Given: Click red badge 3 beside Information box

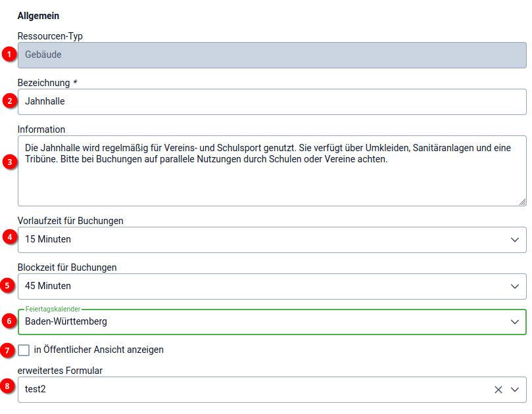Looking at the screenshot, I should (x=9, y=162).
